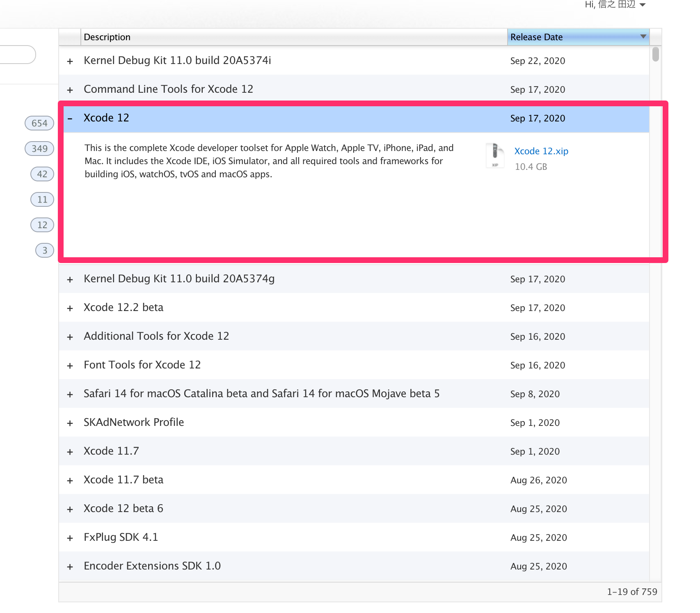Screen dimensions: 700x613
Task: Expand FxPlug SDK 4.1 details
Action: tap(70, 538)
